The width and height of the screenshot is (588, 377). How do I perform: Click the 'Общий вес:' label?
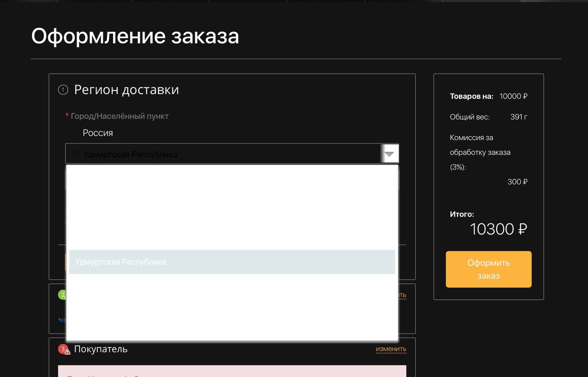(470, 117)
